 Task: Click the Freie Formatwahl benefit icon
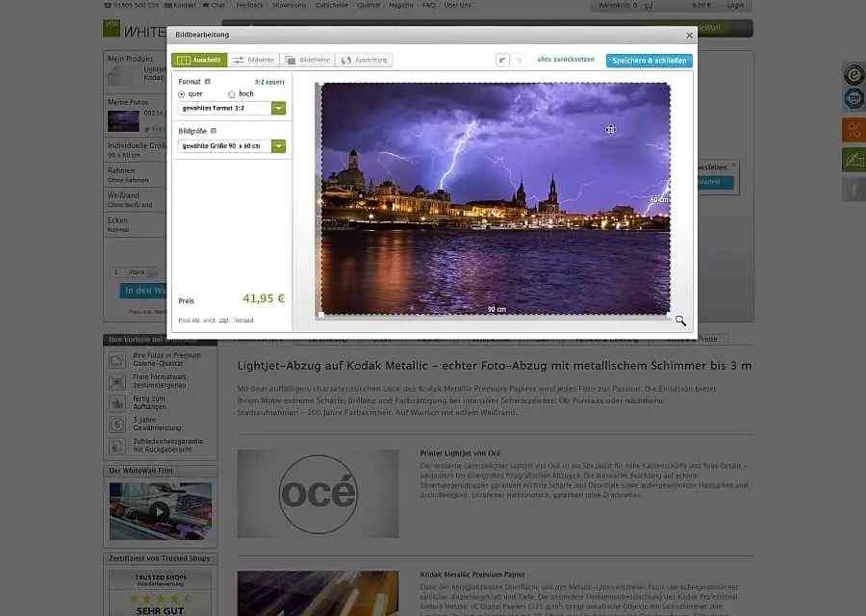[x=117, y=382]
